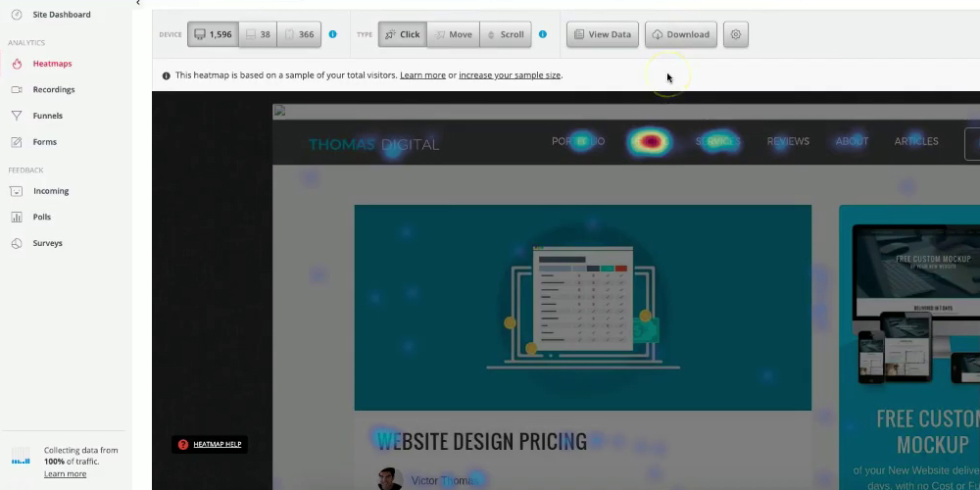Open the Forms section
The height and width of the screenshot is (490, 980).
(45, 142)
